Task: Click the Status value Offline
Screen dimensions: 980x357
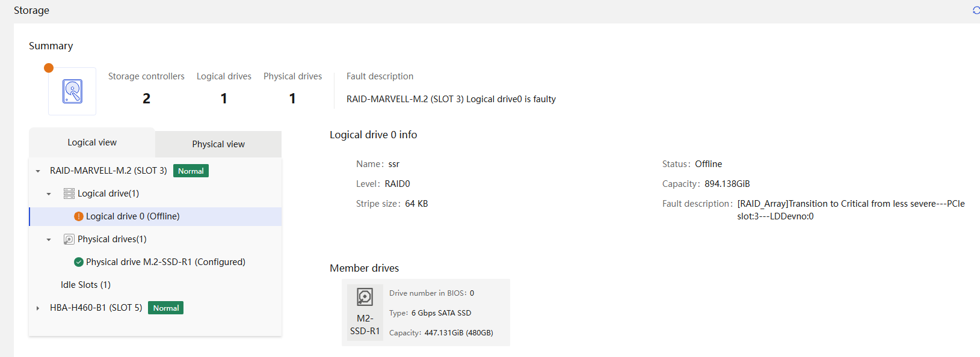Action: [x=709, y=164]
